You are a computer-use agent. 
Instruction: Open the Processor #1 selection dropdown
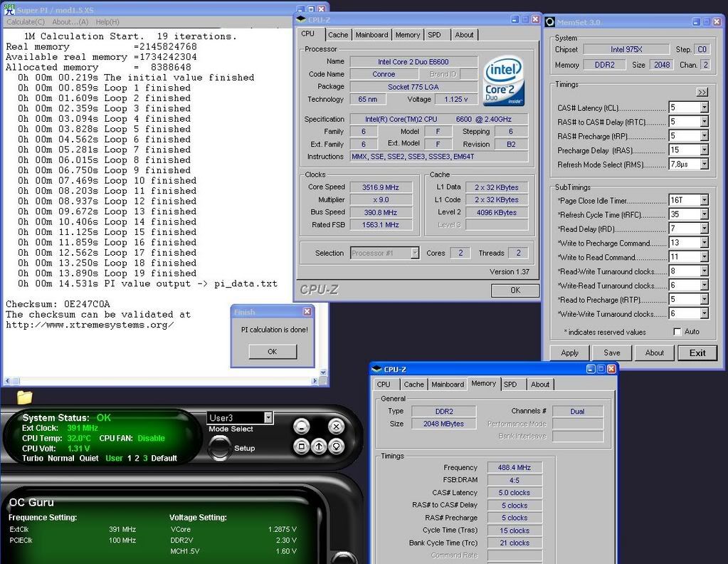pyautogui.click(x=415, y=253)
